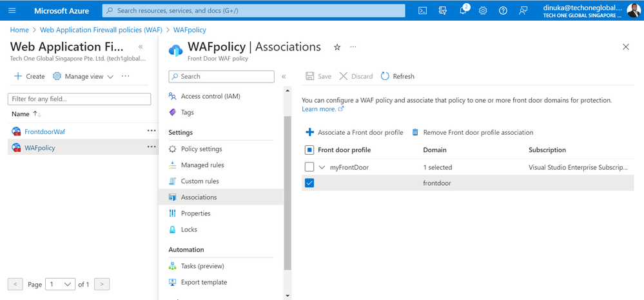Open ellipsis menu for WAFpolicy row
Screen dimensions: 644x300
click(x=151, y=146)
